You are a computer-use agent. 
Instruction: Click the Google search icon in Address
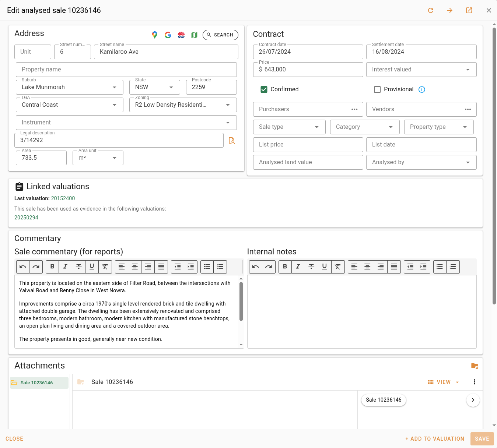pyautogui.click(x=168, y=35)
